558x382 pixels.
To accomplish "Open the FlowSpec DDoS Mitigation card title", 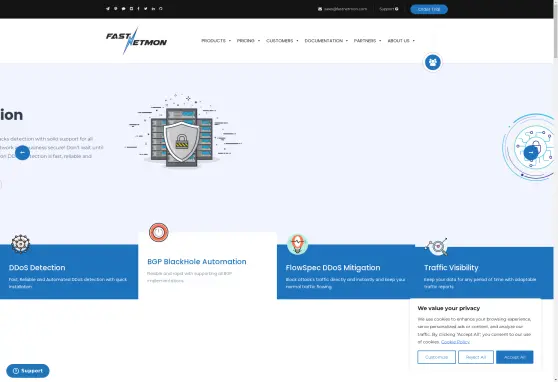I will pyautogui.click(x=333, y=268).
